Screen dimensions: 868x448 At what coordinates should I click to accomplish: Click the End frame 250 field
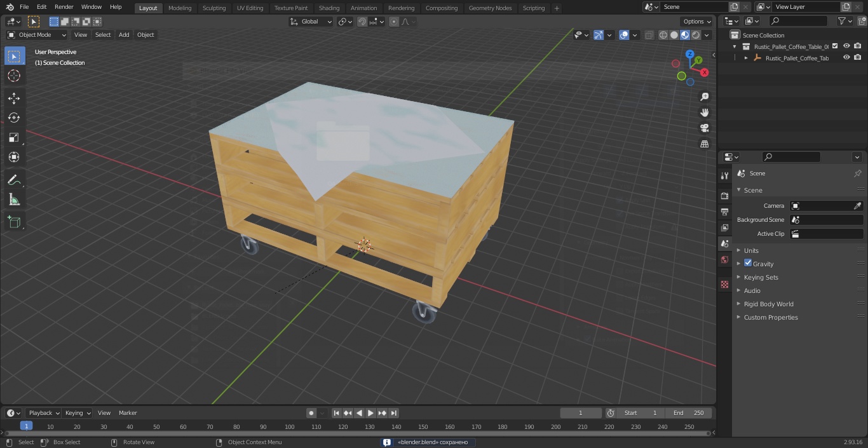coord(689,413)
